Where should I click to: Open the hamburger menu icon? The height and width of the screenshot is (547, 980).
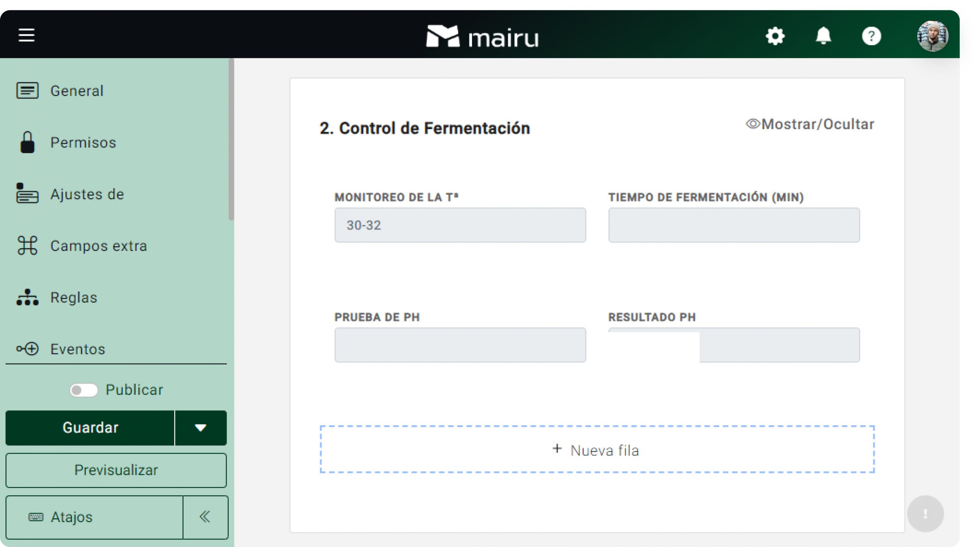(x=26, y=35)
